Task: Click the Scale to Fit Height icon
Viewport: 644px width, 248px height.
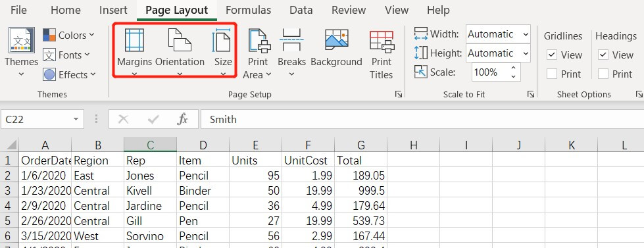Action: [421, 53]
